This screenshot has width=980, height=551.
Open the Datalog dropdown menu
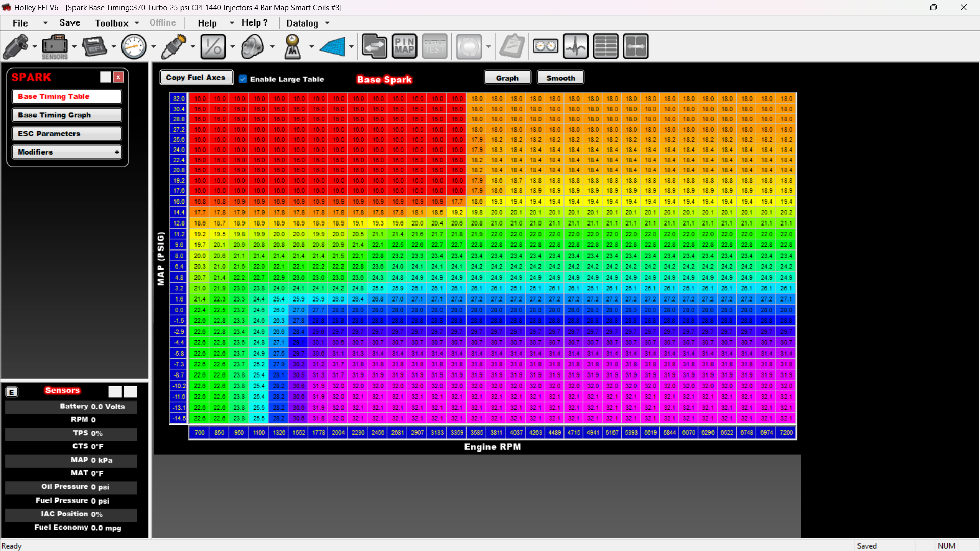point(308,23)
